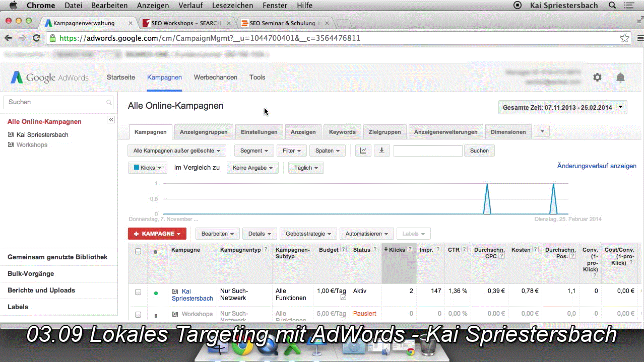Go back in Chrome
644x362 pixels.
8,38
